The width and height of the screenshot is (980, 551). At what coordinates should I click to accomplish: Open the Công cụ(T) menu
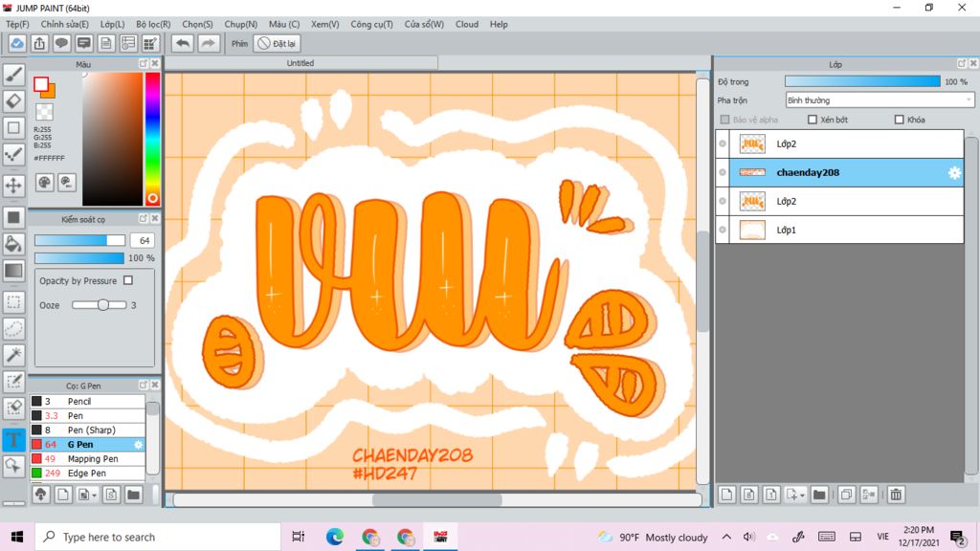tap(371, 24)
